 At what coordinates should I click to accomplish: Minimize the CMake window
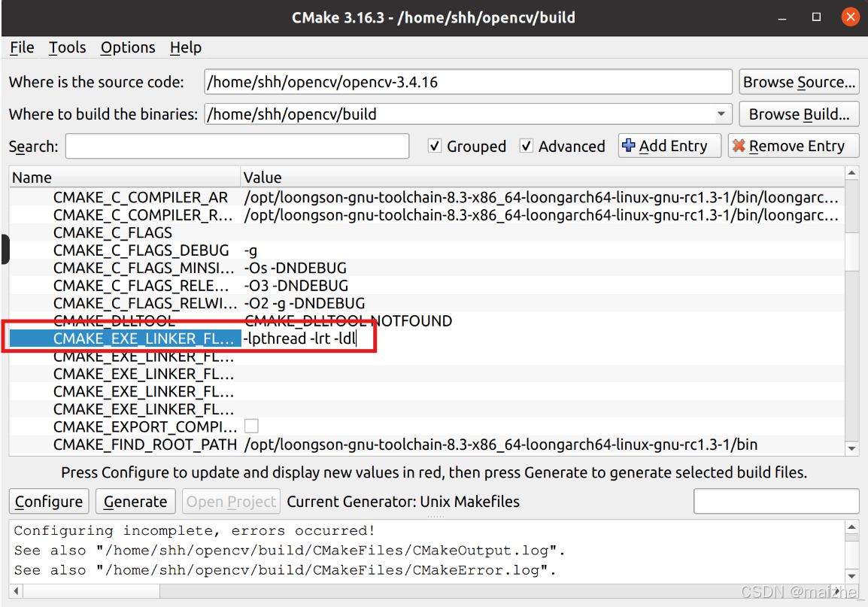(782, 18)
